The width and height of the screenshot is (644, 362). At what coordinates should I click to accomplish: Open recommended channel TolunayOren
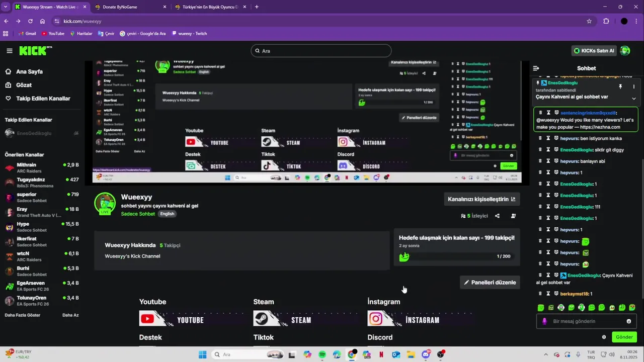click(x=41, y=301)
